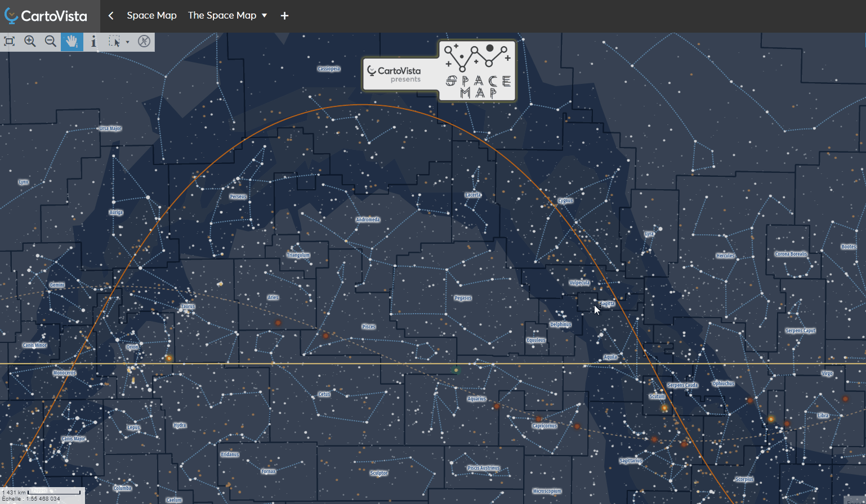This screenshot has width=866, height=504.
Task: Click the clear selection icon
Action: click(144, 41)
